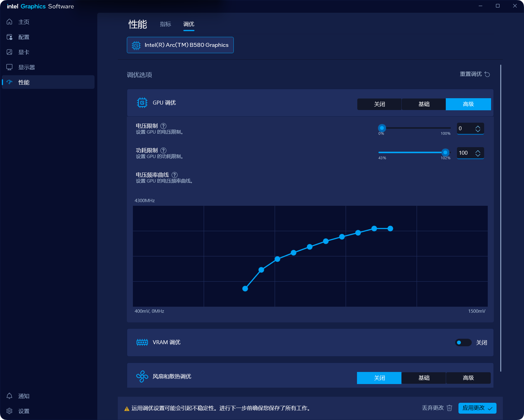The image size is (524, 420).
Task: Click the reset arrow icon next to 重置调优
Action: coord(487,74)
